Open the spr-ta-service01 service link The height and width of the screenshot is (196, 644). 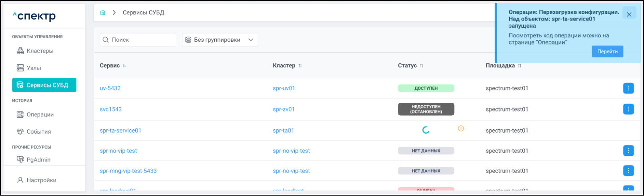[120, 131]
